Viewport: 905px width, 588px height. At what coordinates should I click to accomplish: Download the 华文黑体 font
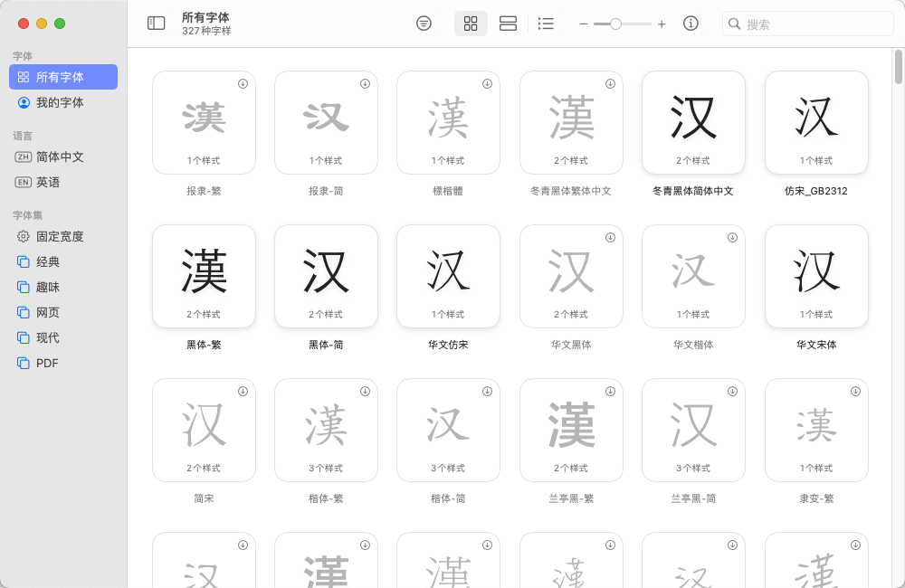[610, 237]
